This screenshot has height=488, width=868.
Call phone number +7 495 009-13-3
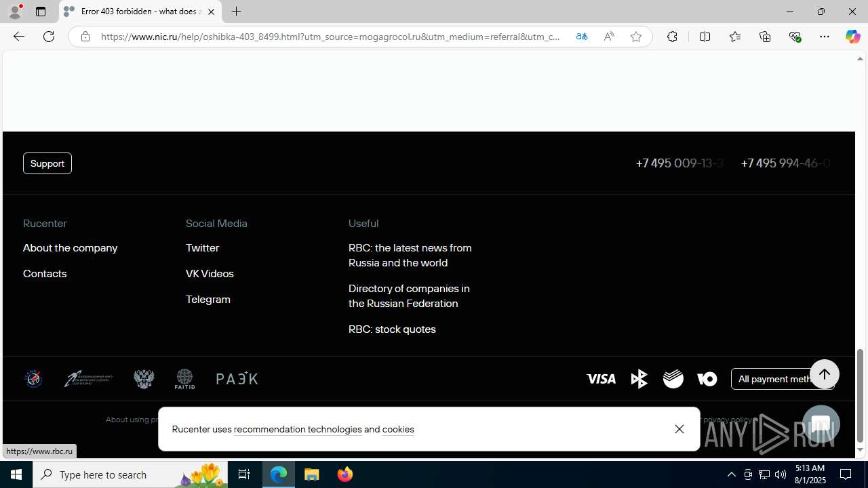coord(679,163)
